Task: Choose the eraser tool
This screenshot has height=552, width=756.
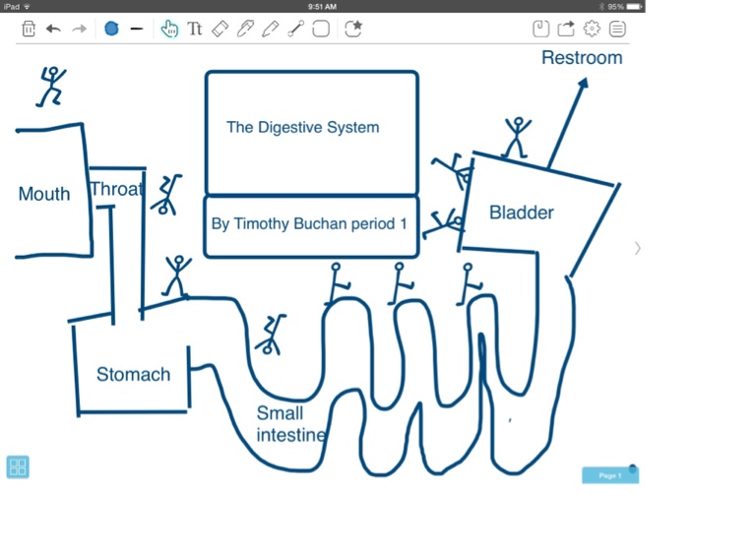Action: pyautogui.click(x=220, y=29)
